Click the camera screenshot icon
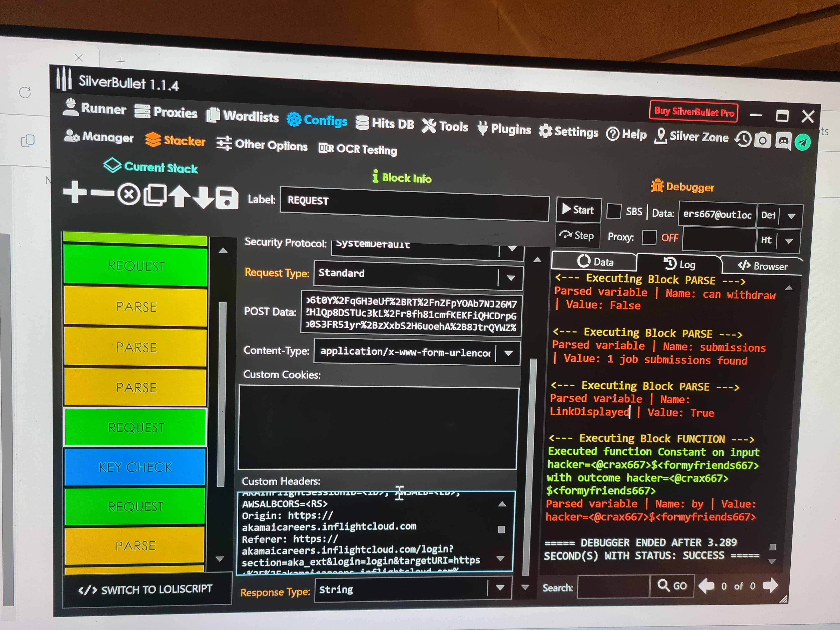The height and width of the screenshot is (630, 840). pos(762,140)
